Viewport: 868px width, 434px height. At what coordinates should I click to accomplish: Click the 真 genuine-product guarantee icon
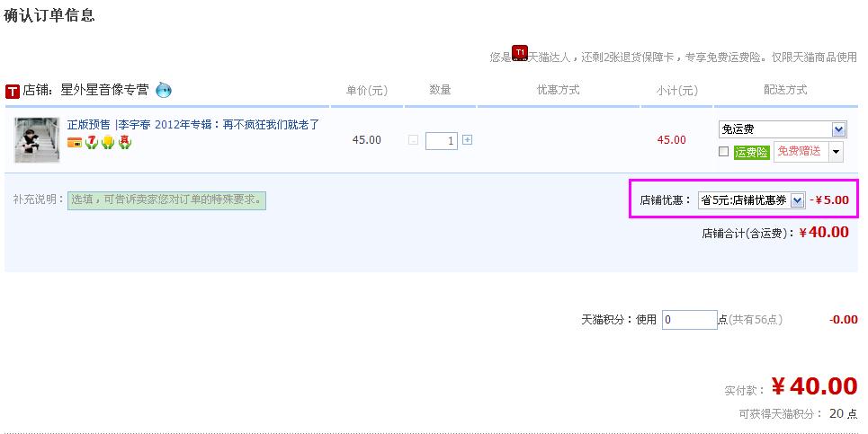coord(124,142)
